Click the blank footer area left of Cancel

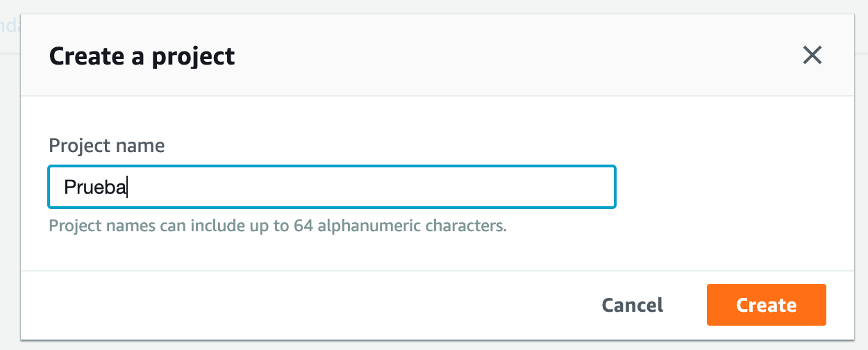[278, 305]
